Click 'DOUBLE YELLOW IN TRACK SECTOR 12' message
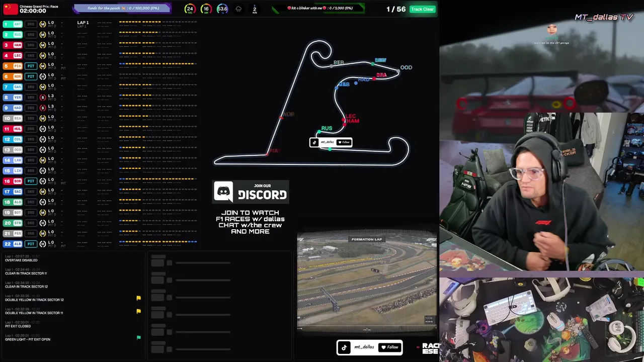Image resolution: width=644 pixels, height=362 pixels. (34, 300)
